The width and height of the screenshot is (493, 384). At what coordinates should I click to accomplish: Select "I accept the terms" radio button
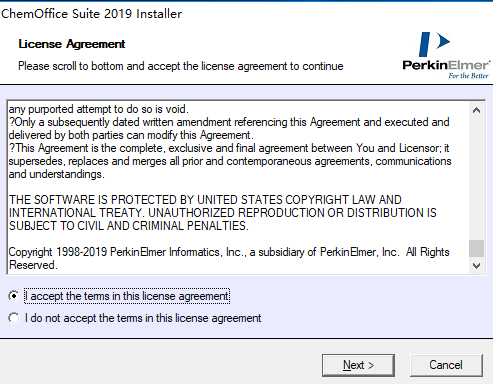14,296
